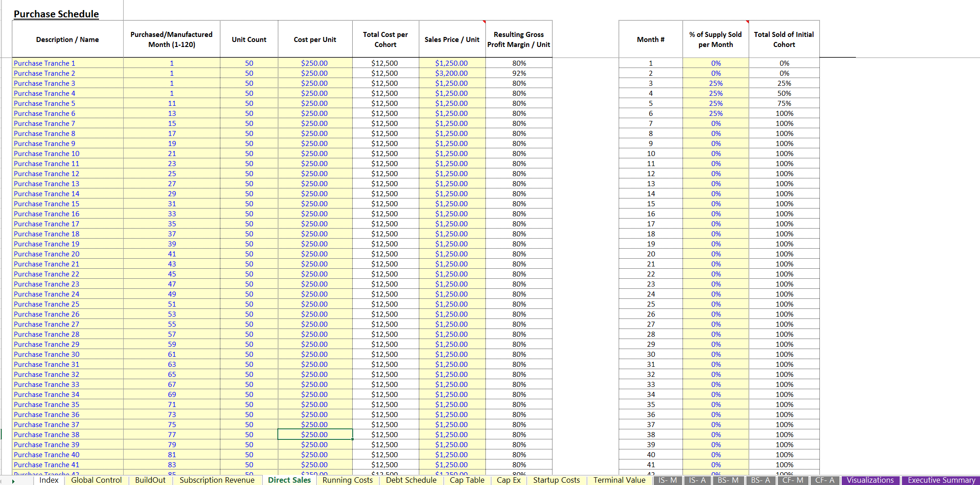Click Resulting Gross Profit Margin header
Image resolution: width=980 pixels, height=485 pixels.
tap(519, 39)
